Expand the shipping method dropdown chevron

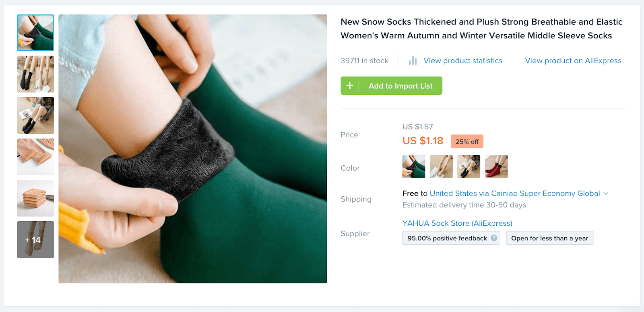point(606,193)
